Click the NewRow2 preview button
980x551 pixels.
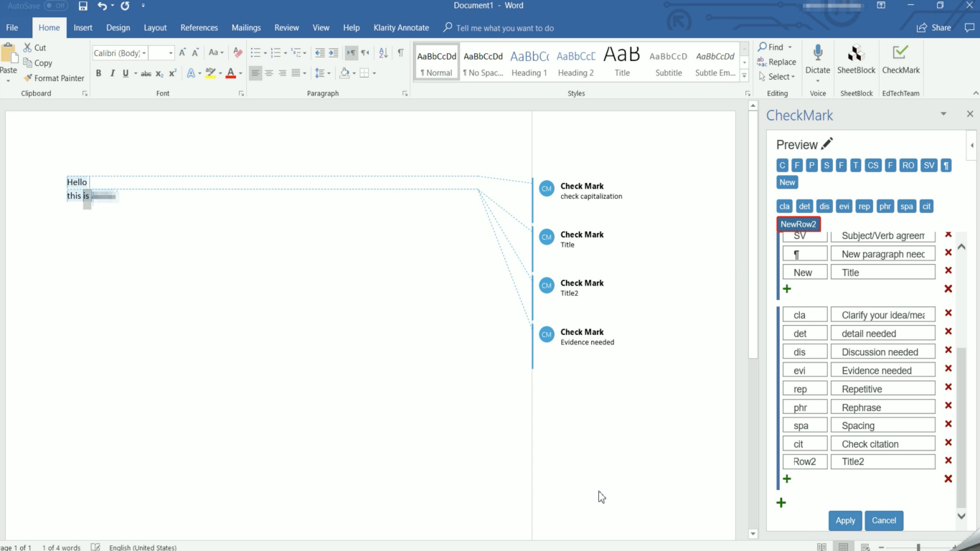(x=798, y=225)
